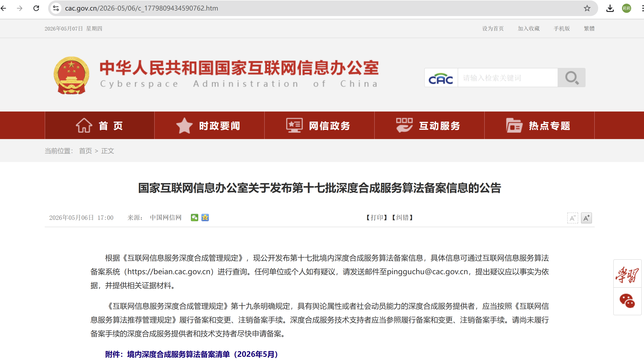Click the 设为首页 link
644x363 pixels.
point(493,28)
